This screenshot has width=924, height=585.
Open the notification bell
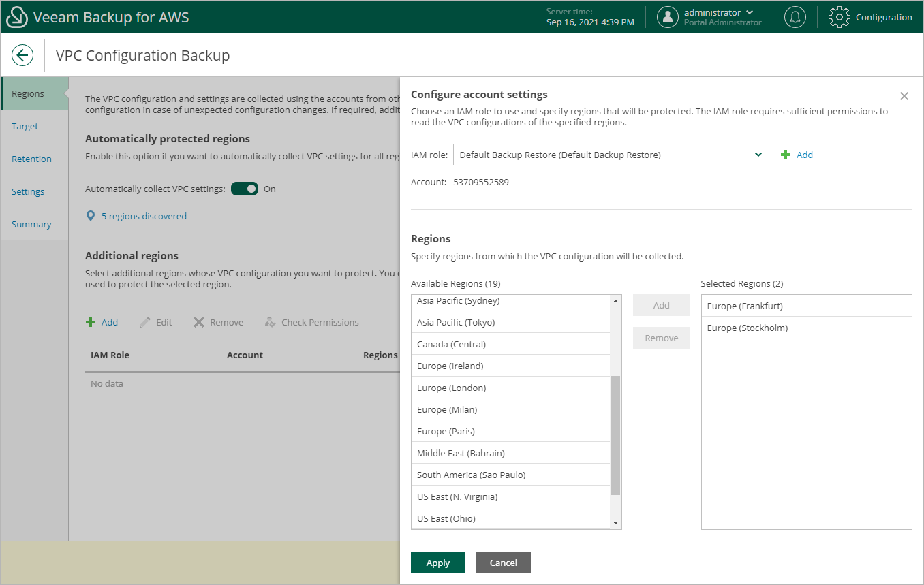tap(795, 16)
